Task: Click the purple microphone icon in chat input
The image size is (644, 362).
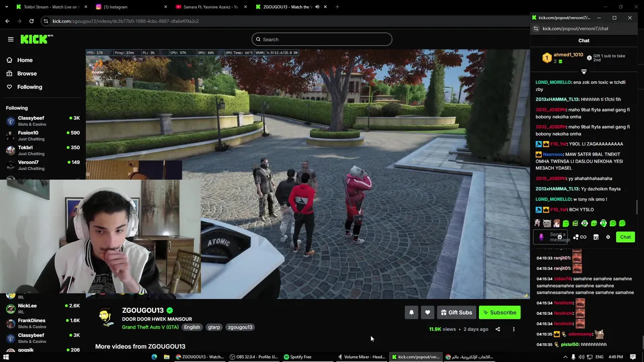Action: (541, 237)
